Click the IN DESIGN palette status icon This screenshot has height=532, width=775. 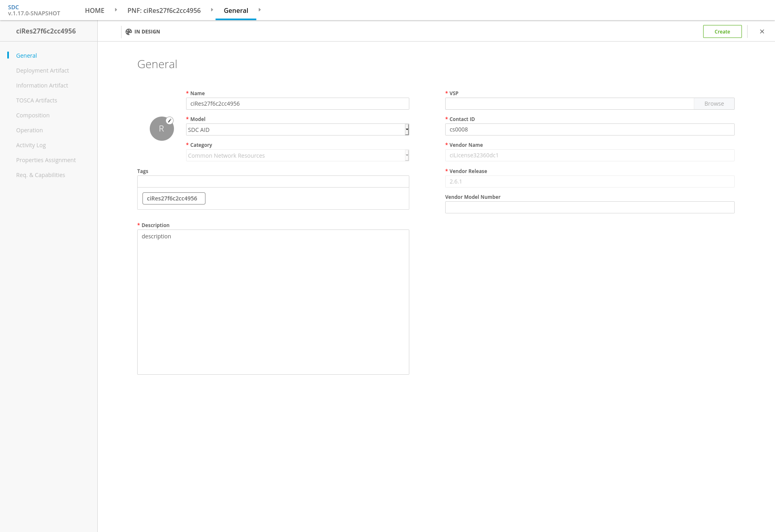129,32
